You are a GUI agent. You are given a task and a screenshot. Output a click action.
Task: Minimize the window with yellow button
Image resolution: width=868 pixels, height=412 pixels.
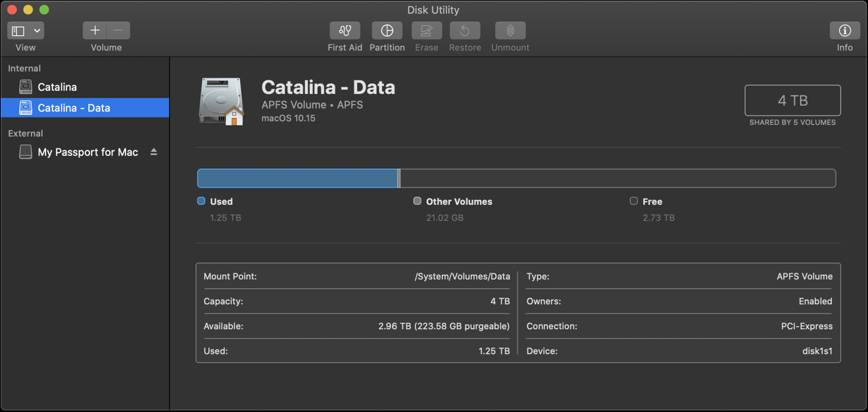28,10
